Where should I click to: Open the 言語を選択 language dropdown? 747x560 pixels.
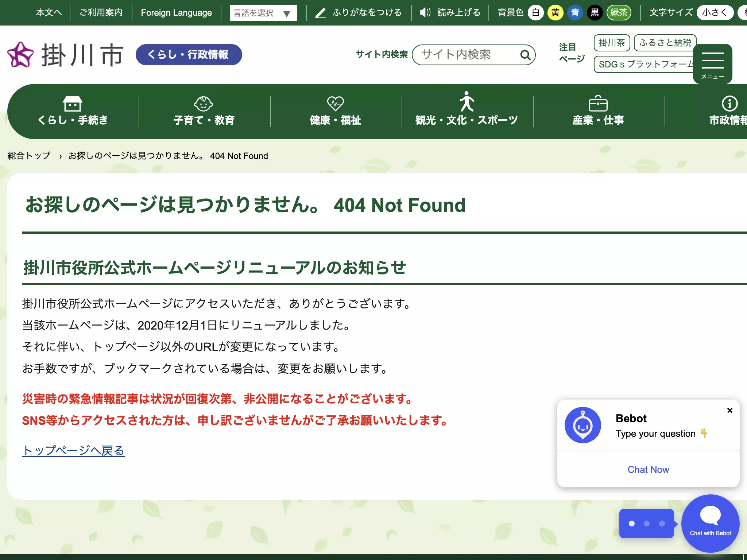[263, 13]
